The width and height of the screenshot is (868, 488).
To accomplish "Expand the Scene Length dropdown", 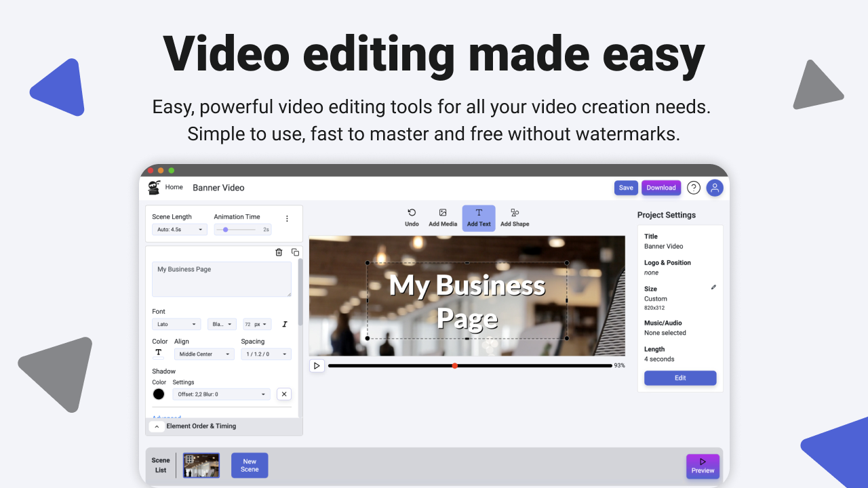I will [180, 230].
